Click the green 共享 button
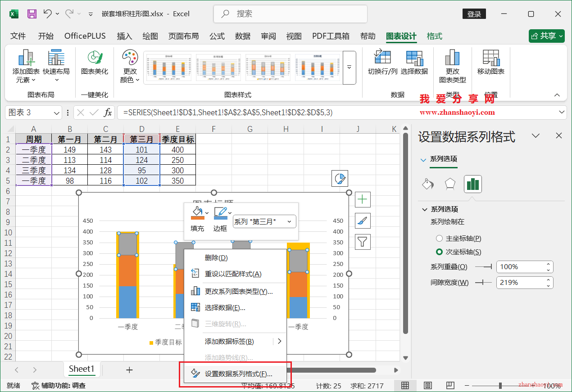Image resolution: width=572 pixels, height=392 pixels. pos(546,36)
